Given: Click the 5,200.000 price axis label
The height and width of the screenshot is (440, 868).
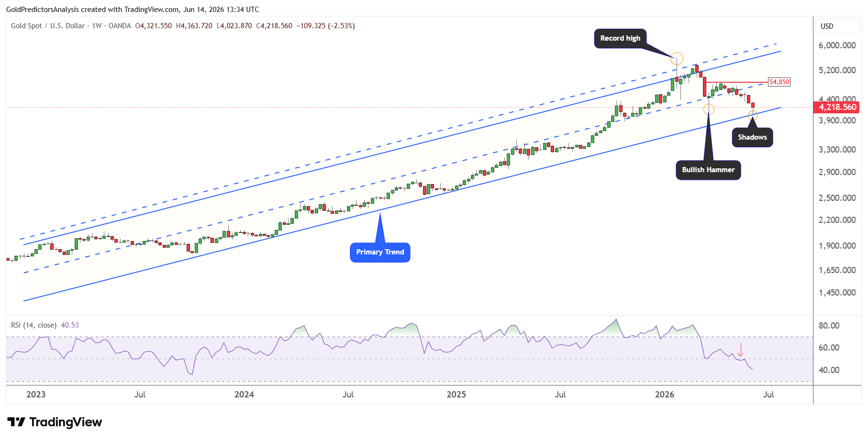Looking at the screenshot, I should point(837,70).
